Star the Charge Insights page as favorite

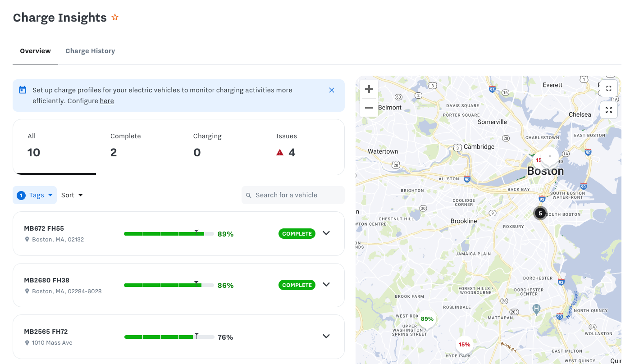pos(115,17)
